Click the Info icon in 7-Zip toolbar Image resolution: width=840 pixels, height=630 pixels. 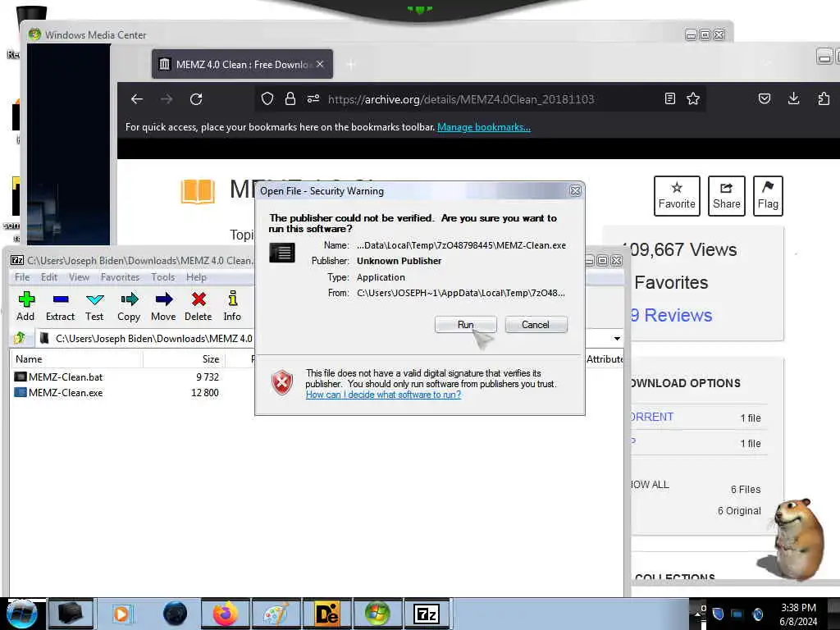[x=232, y=307]
